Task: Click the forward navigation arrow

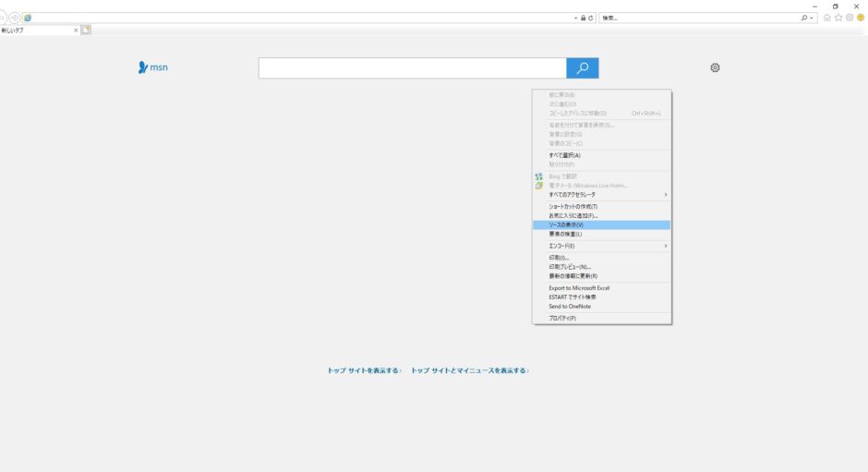Action: click(15, 18)
